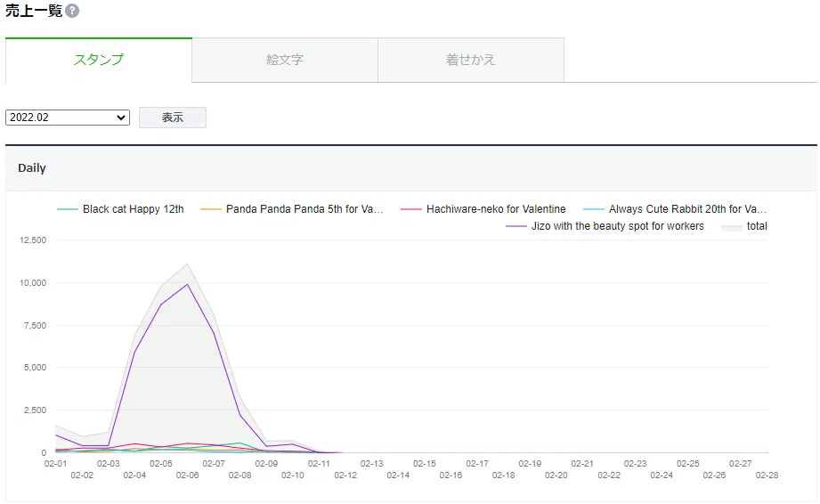Click the 02-09 x-axis date label
820x504 pixels.
(266, 464)
